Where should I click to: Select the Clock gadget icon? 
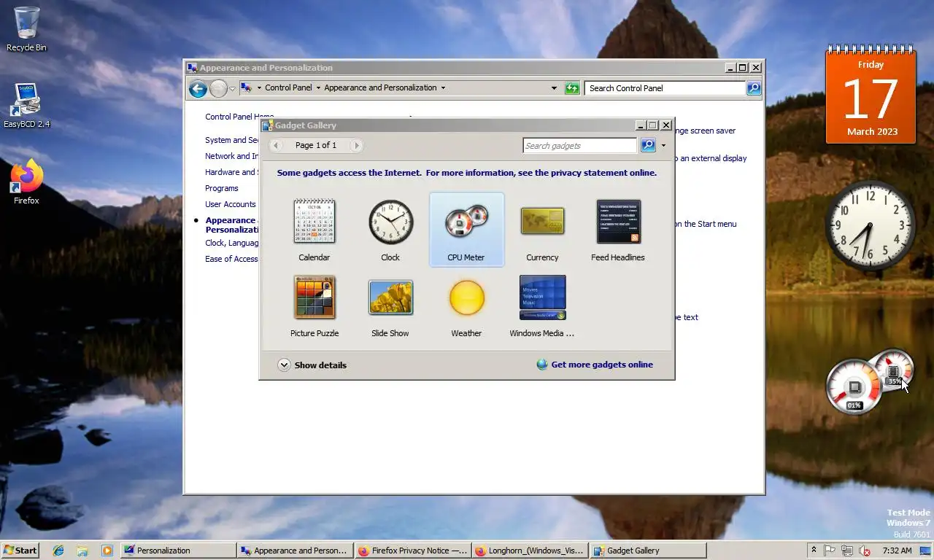pyautogui.click(x=390, y=222)
